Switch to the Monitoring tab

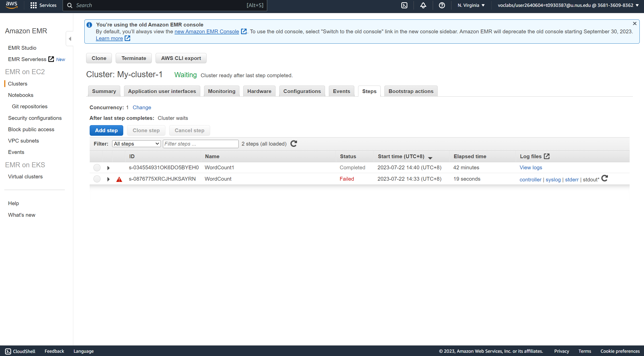point(222,91)
